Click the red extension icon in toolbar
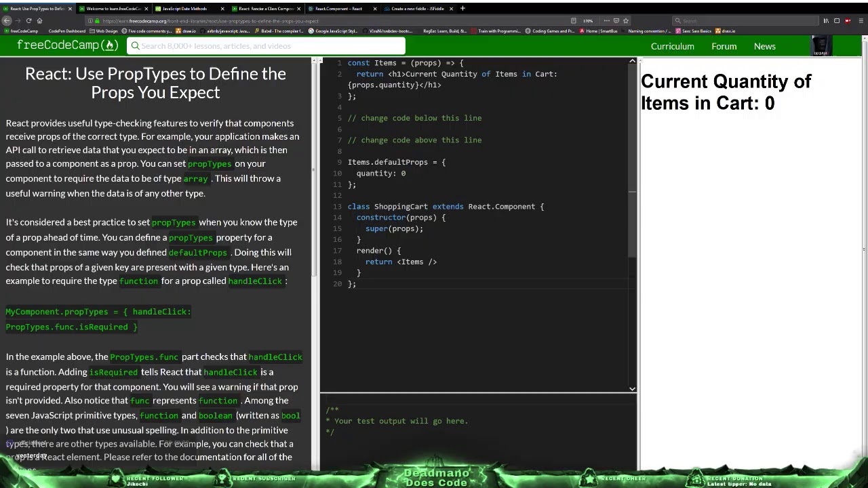868x488 pixels. 848,21
